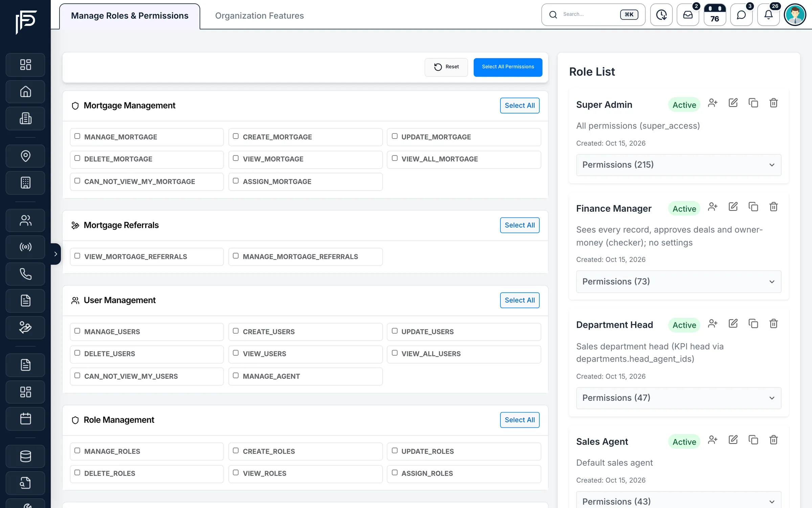Open the user profile avatar
Image resolution: width=812 pixels, height=508 pixels.
[x=795, y=15]
